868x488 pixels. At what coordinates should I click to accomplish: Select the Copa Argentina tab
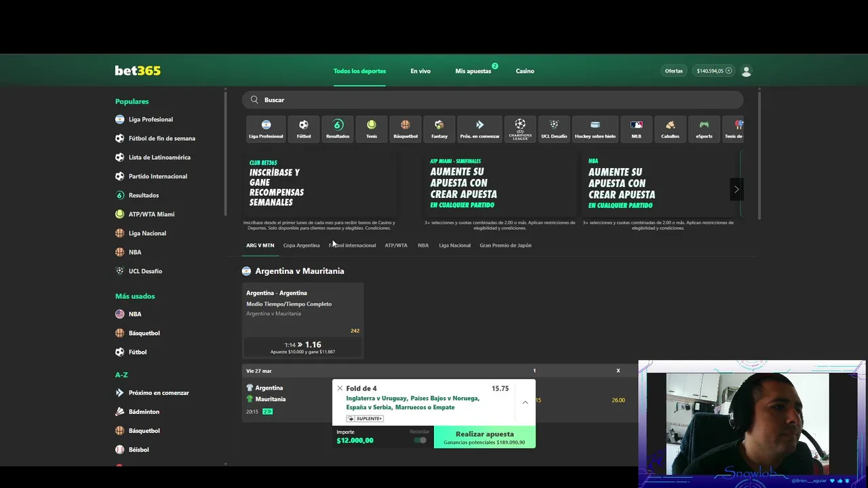[301, 245]
